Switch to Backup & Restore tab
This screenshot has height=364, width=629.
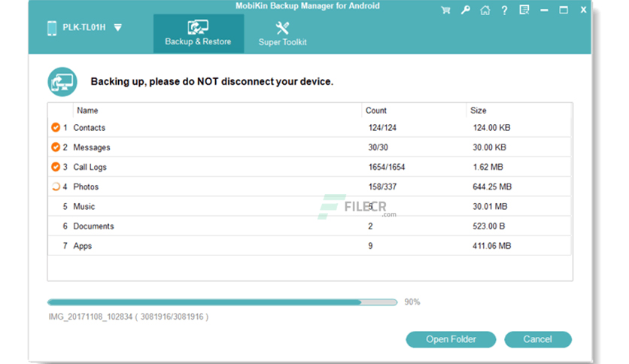pyautogui.click(x=198, y=34)
